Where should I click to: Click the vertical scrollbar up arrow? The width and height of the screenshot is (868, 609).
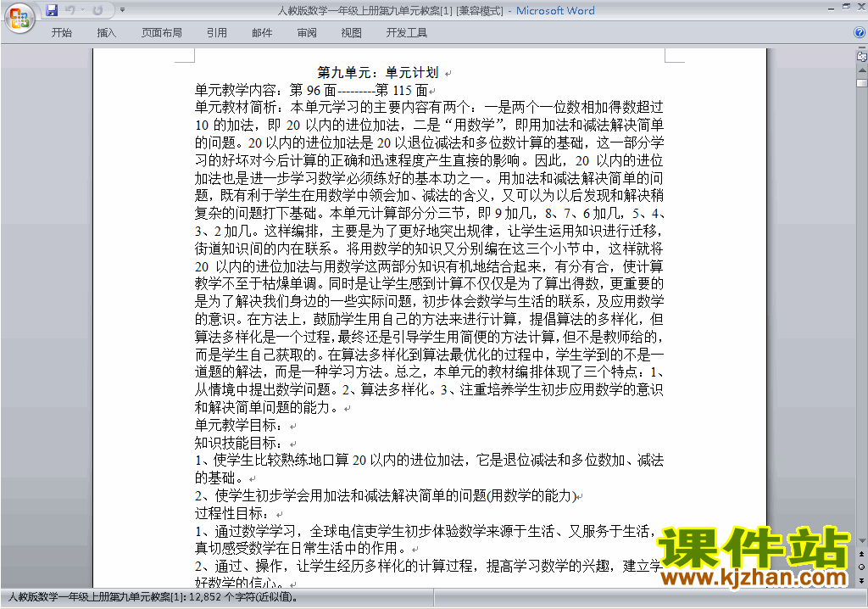tap(862, 70)
